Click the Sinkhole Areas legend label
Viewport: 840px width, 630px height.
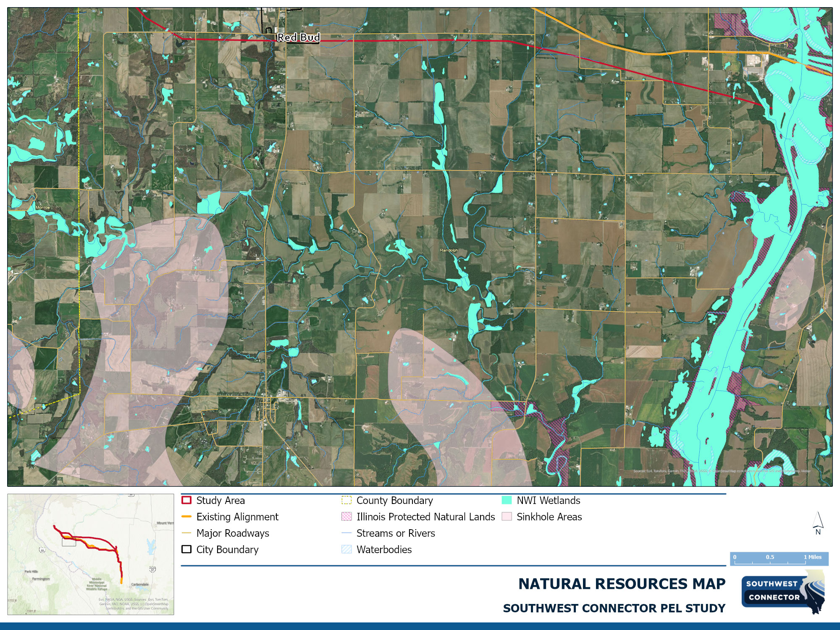pos(549,517)
